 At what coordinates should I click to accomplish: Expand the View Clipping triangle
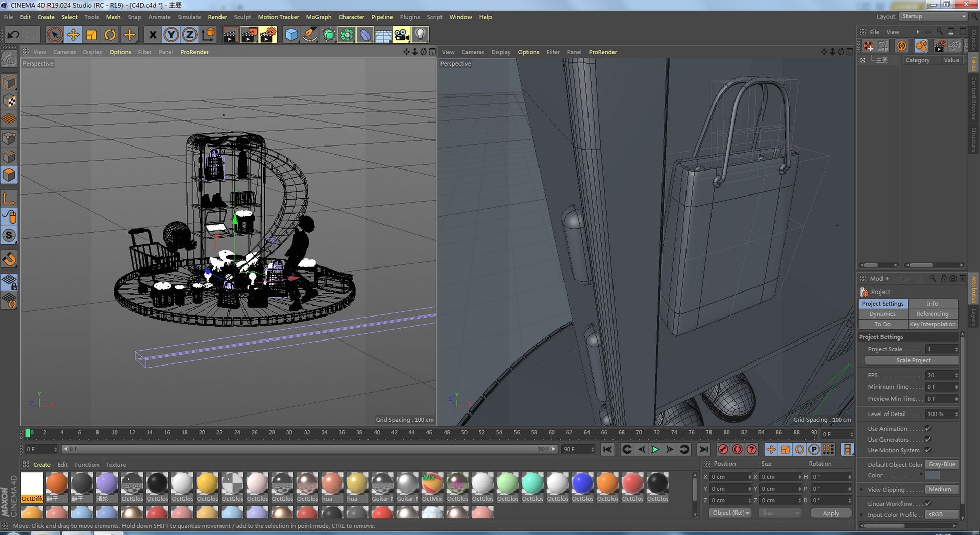click(862, 490)
